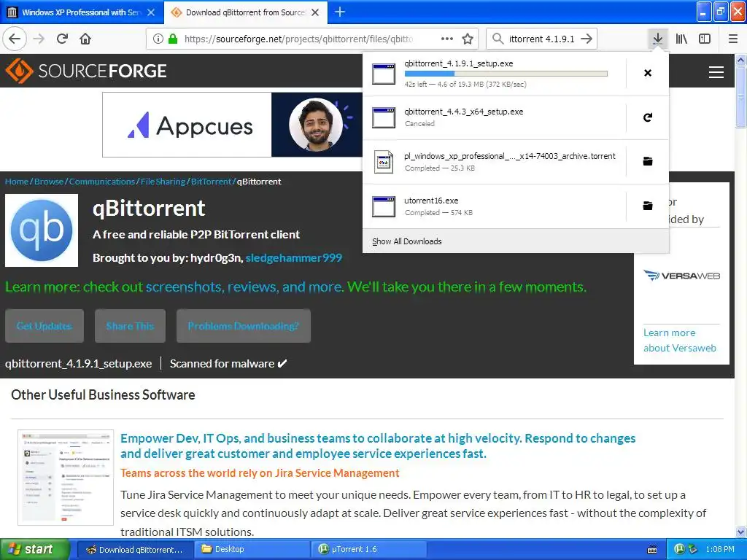
Task: Open the Library toolbar icon
Action: tap(681, 39)
